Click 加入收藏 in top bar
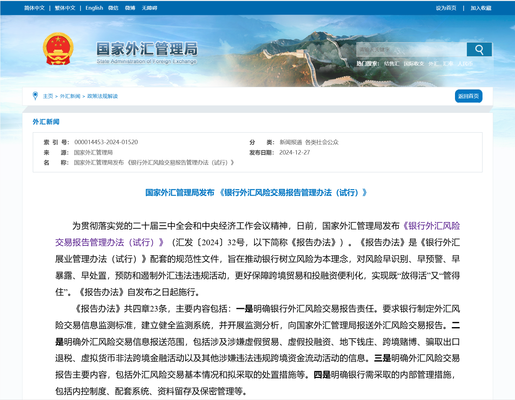This screenshot has height=400, width=515. pos(481,8)
